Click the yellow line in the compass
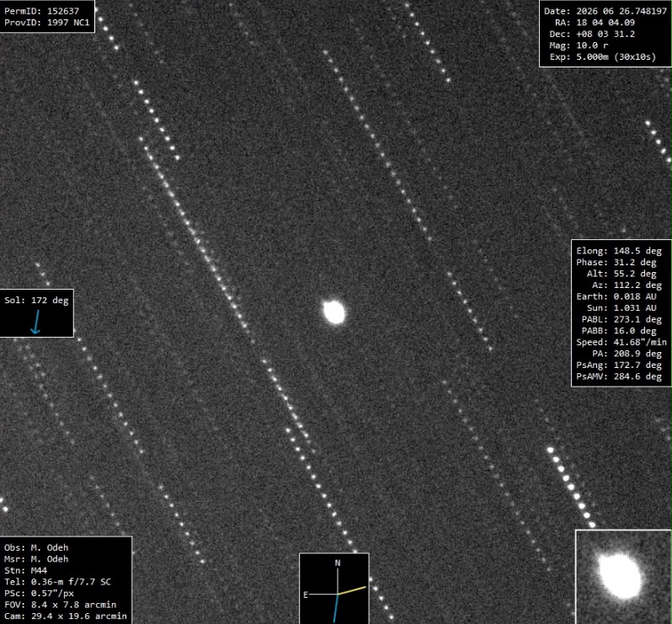Viewport: 672px width, 624px height. [x=352, y=590]
